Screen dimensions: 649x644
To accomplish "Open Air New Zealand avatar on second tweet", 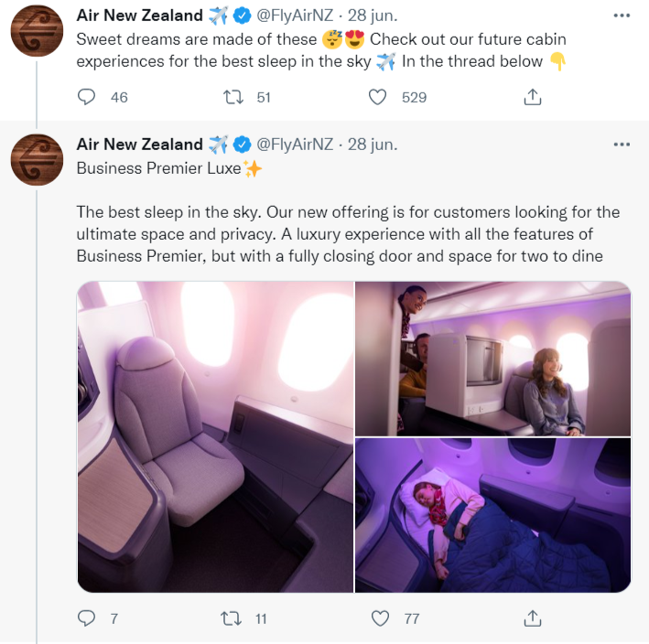I will 37,158.
